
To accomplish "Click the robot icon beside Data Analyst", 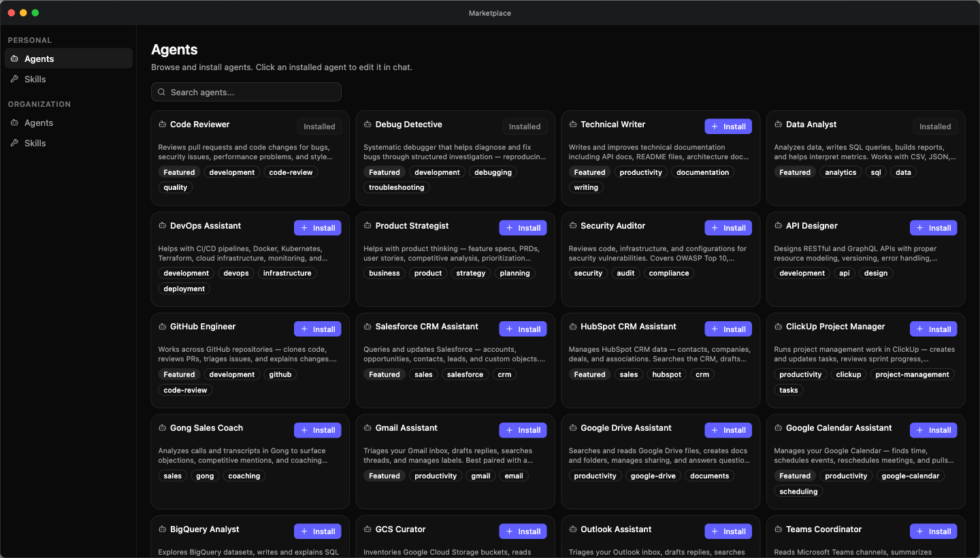I will point(778,125).
